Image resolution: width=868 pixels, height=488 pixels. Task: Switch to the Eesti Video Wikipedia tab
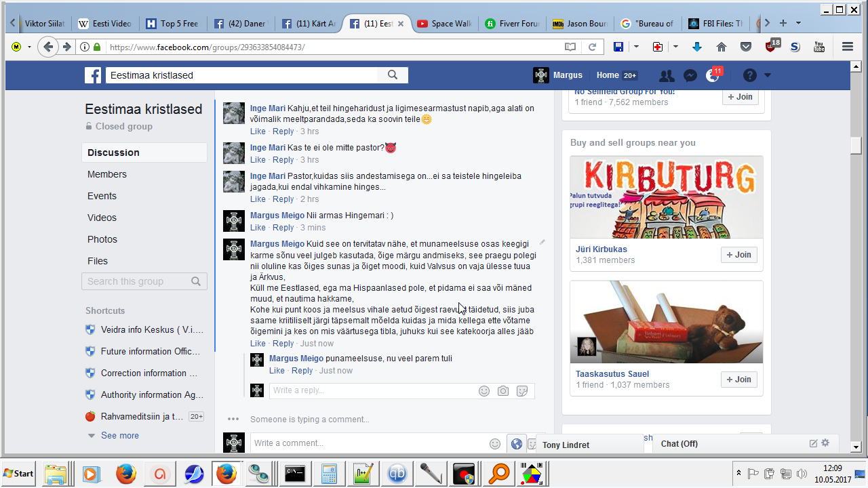tap(104, 23)
